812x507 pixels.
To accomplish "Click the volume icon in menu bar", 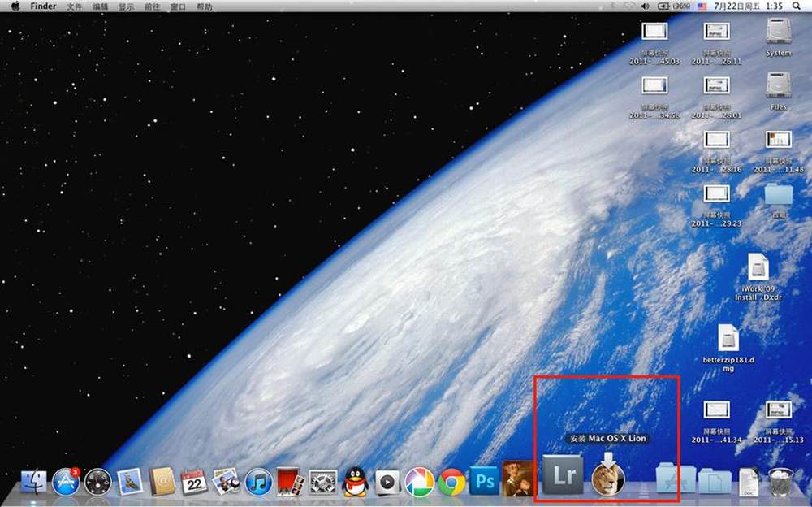I will (645, 6).
